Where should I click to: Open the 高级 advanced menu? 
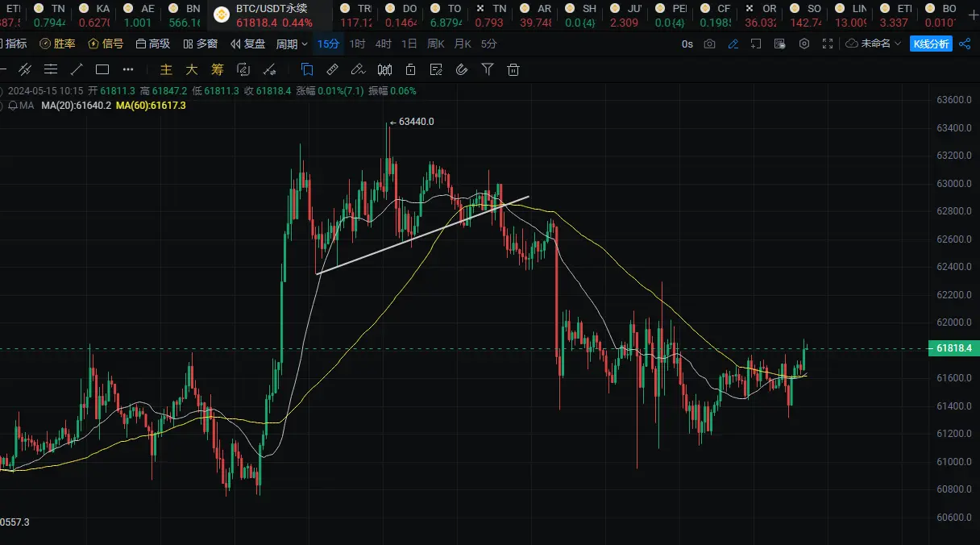(153, 44)
